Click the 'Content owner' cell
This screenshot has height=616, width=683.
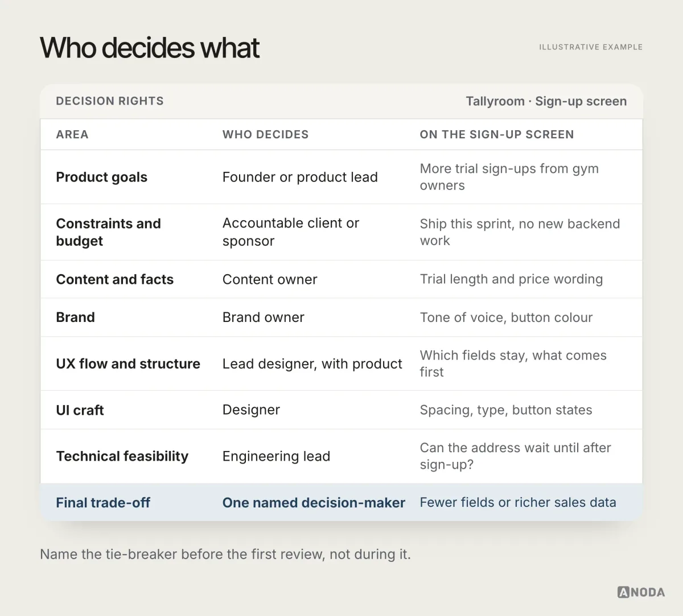point(270,279)
